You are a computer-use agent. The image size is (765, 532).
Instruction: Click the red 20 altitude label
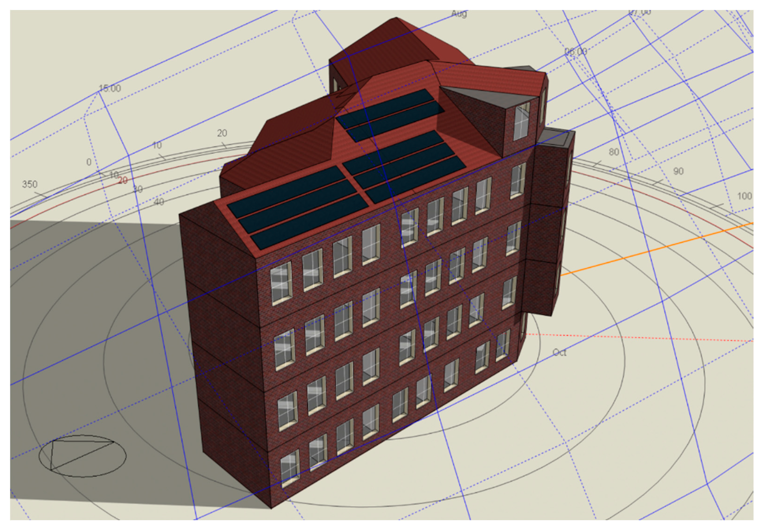[x=123, y=181]
